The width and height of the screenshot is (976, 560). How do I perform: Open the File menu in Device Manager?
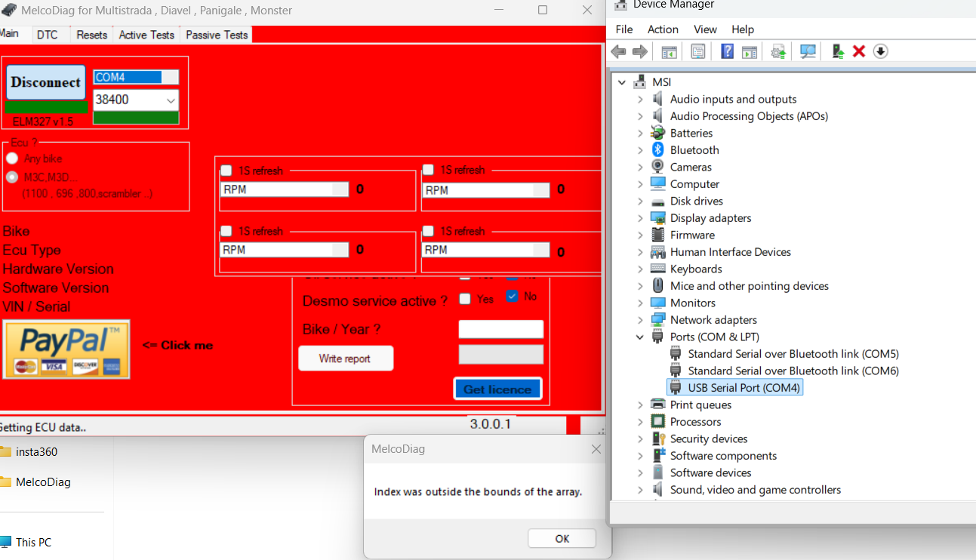pyautogui.click(x=624, y=29)
